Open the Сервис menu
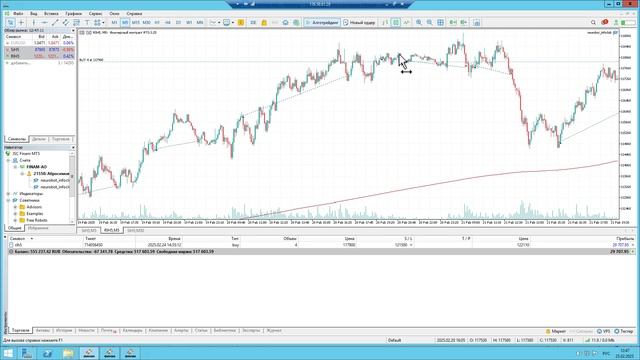Screen dimensions: 640x360 coord(96,13)
